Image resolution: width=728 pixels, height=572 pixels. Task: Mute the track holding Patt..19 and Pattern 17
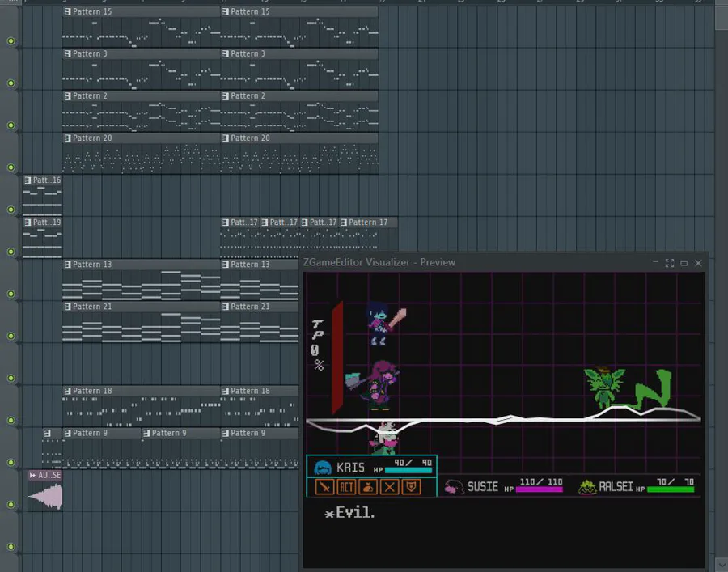coord(11,252)
